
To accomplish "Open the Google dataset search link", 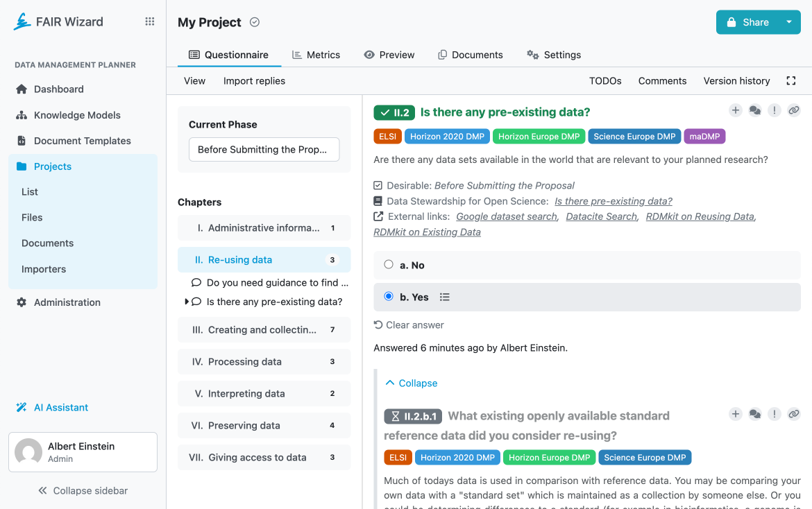I will click(x=506, y=216).
